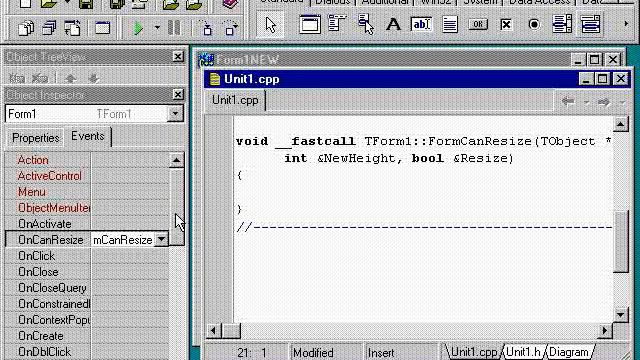Screen dimensions: 640x360
Task: Open the Dialogs component palette tab
Action: pos(333,2)
